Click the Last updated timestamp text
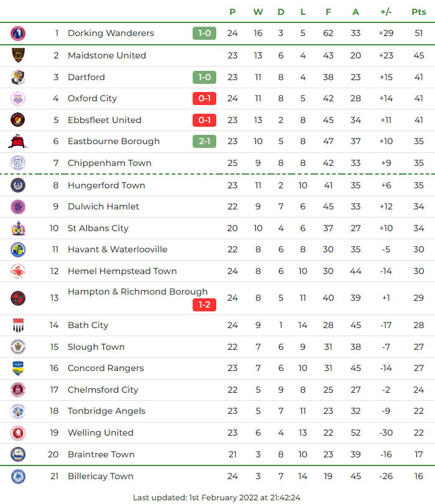435x504 pixels. (x=217, y=497)
